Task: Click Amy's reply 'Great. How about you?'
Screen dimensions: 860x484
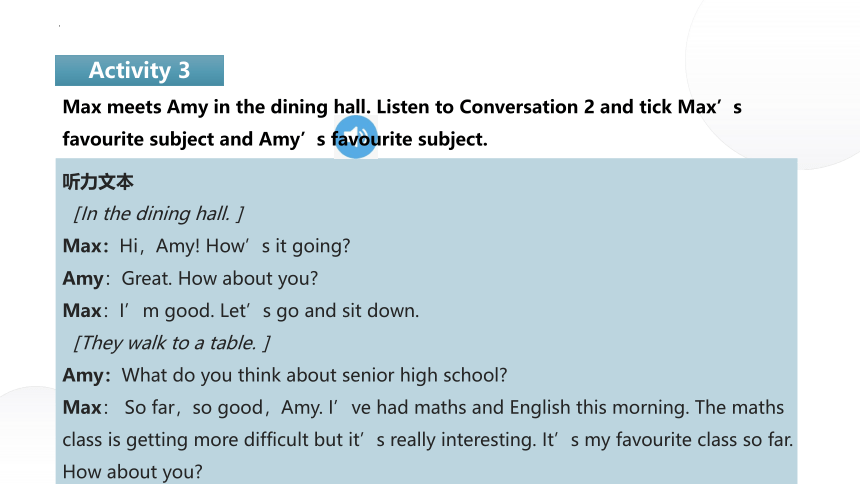Action: (219, 278)
